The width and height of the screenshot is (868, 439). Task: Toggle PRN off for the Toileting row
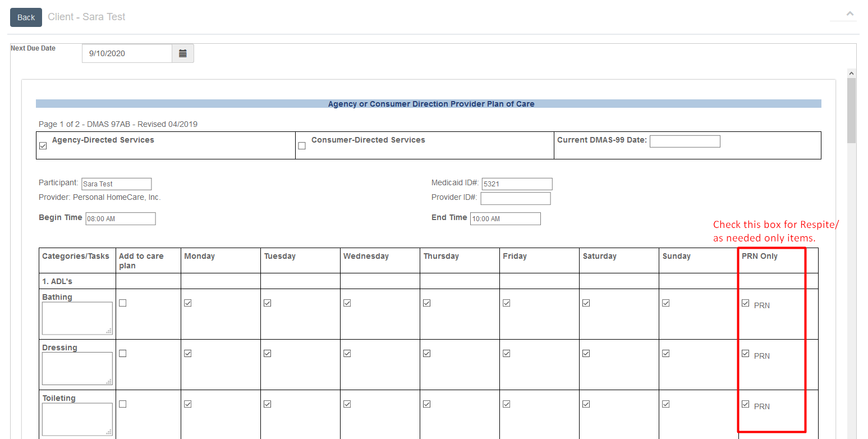pyautogui.click(x=746, y=404)
